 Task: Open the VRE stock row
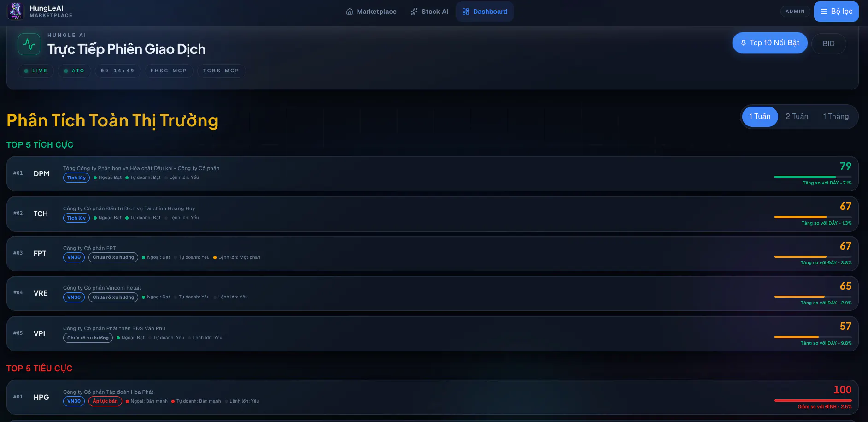tap(432, 293)
